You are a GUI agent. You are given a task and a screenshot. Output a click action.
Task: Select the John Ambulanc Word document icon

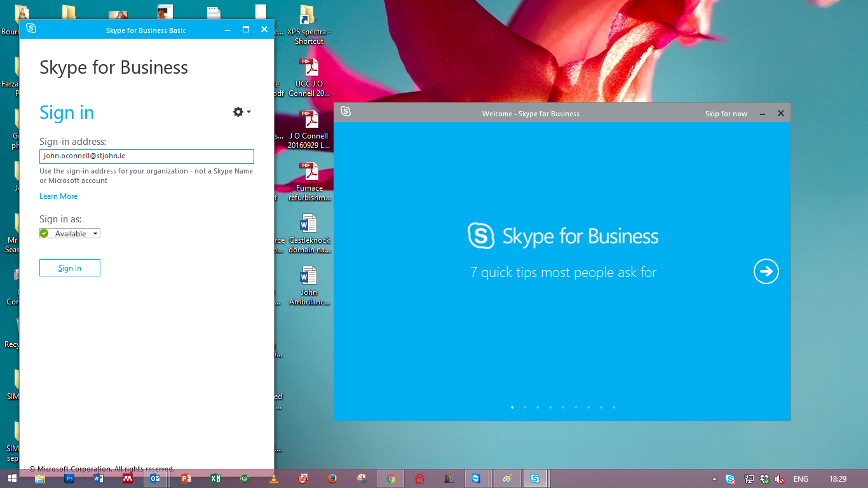coord(309,286)
